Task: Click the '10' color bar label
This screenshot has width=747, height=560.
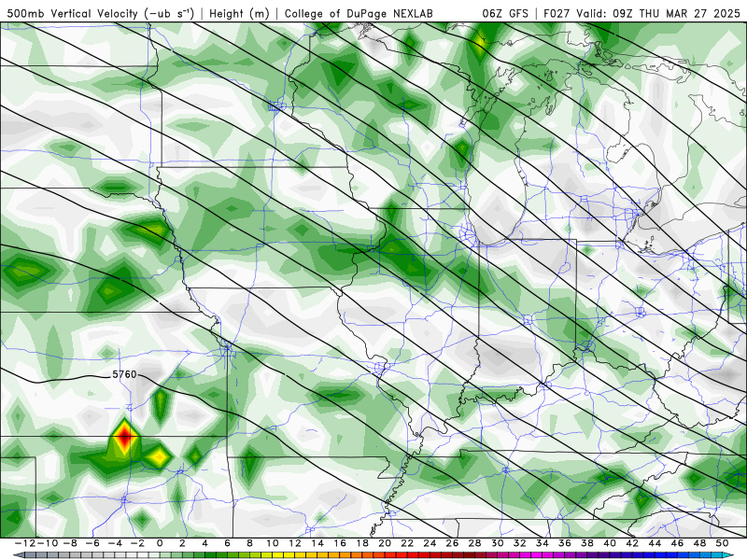Action: tap(272, 543)
